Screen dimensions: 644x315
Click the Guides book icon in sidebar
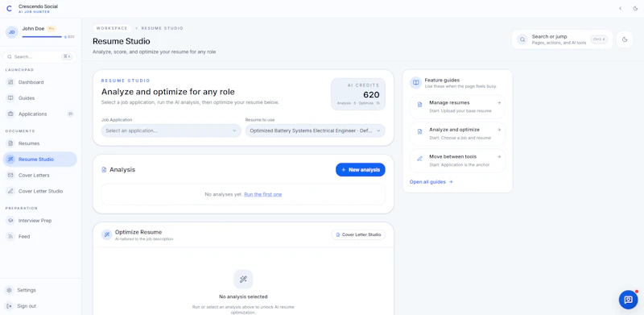click(10, 97)
